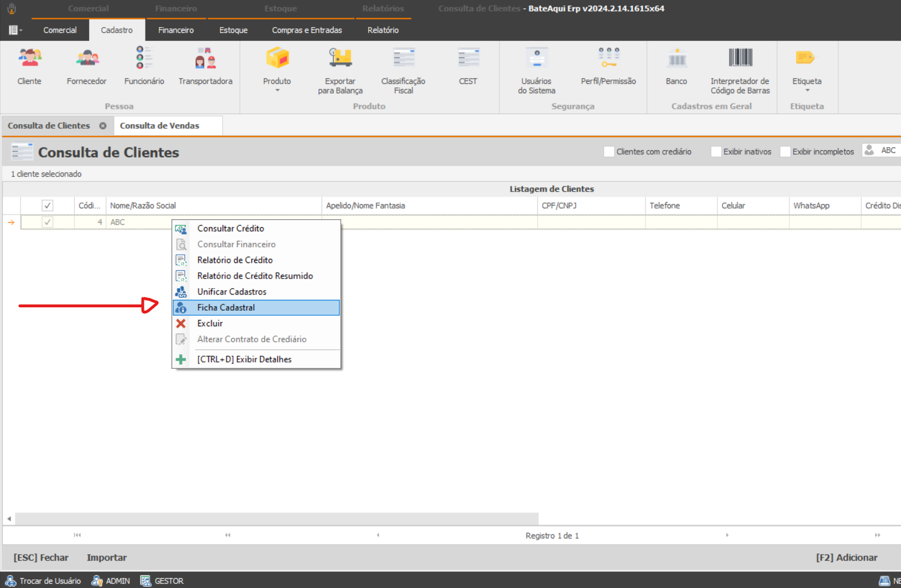This screenshot has height=588, width=901.
Task: Sort by Telefone column header
Action: pos(682,205)
